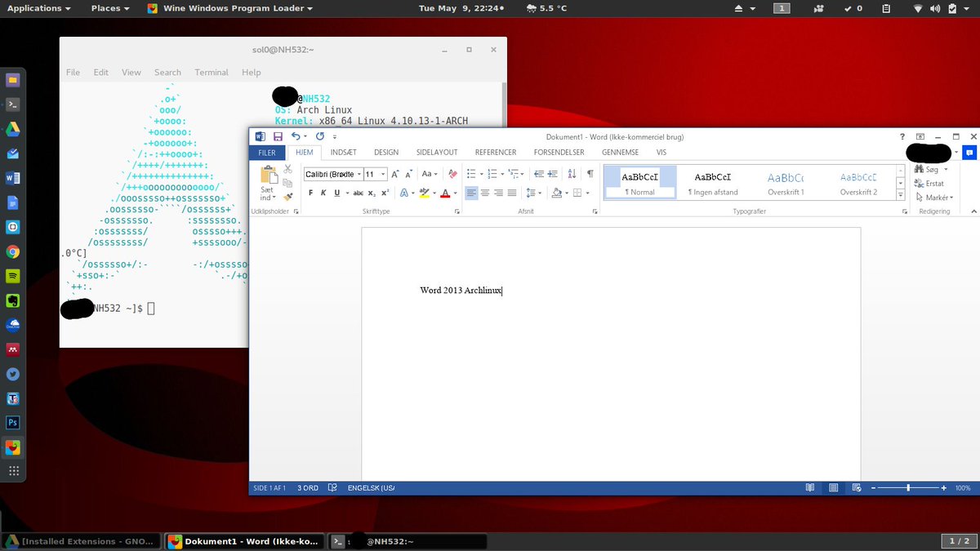Screen dimensions: 980x551
Task: Apply yellow text highlight color
Action: [x=423, y=193]
